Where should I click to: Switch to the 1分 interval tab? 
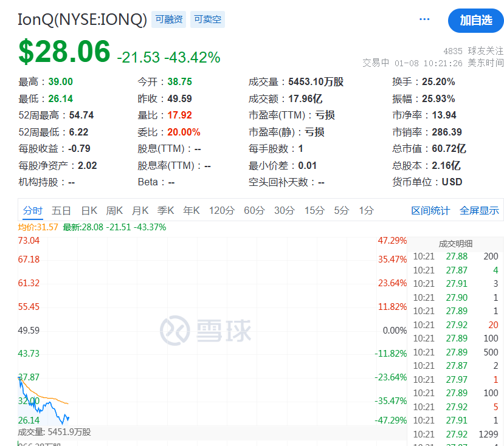pos(366,211)
